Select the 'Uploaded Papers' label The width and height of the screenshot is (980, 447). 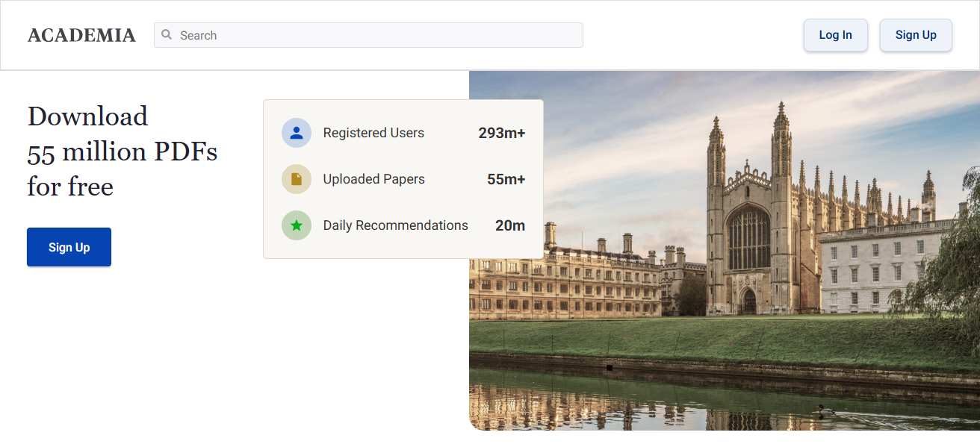(373, 179)
